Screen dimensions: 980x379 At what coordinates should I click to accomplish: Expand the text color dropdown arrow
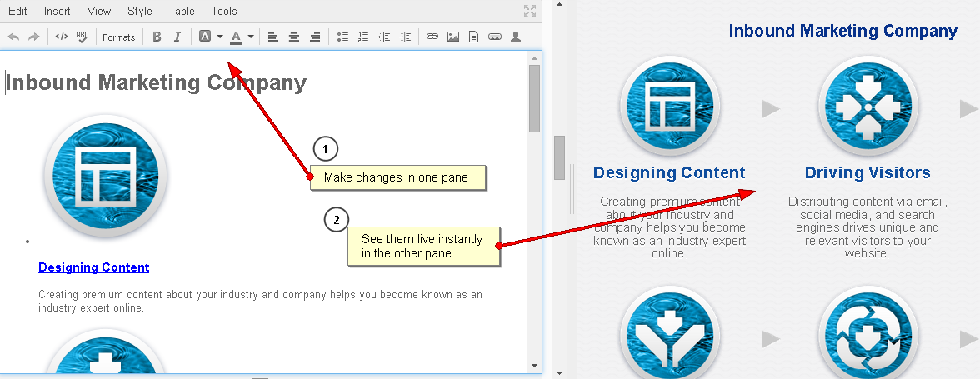(x=251, y=37)
